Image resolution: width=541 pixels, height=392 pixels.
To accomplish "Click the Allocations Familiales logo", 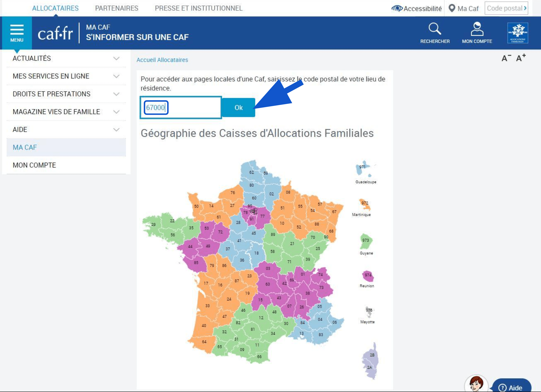I will 518,33.
